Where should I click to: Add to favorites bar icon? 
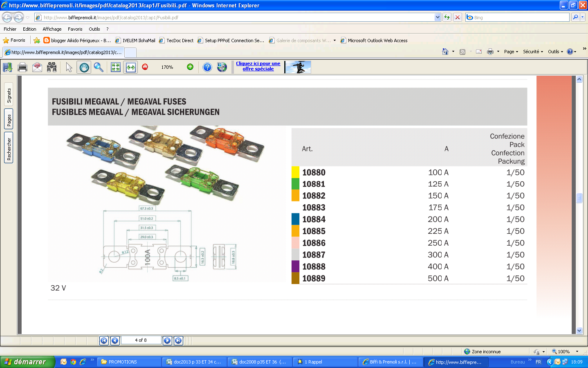[x=37, y=40]
